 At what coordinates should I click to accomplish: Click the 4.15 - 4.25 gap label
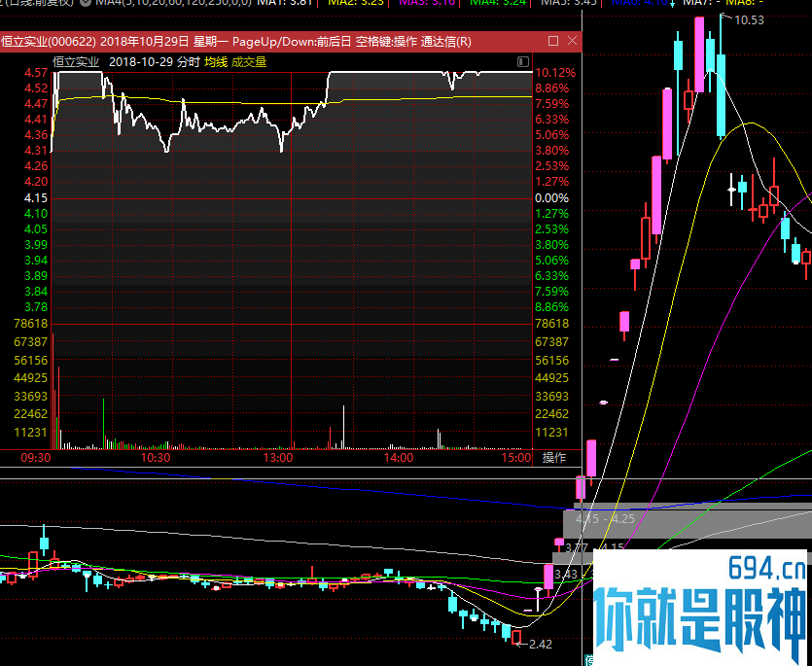[x=605, y=518]
